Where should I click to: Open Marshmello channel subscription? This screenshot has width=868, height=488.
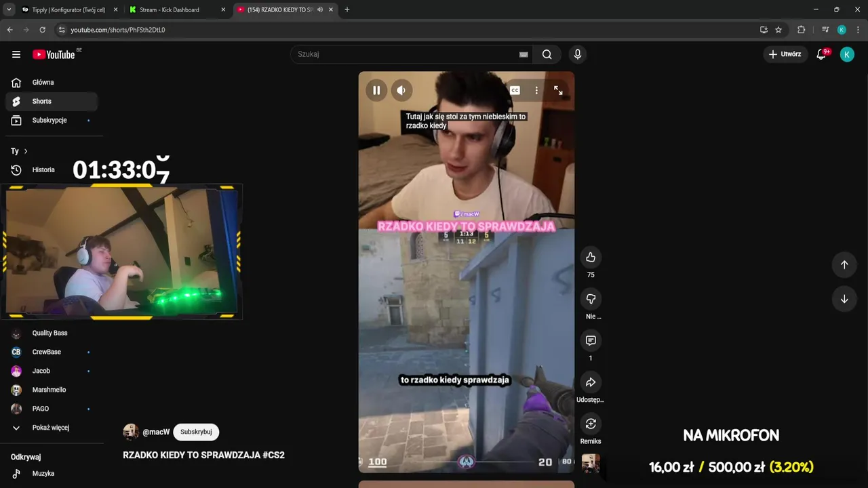click(52, 390)
